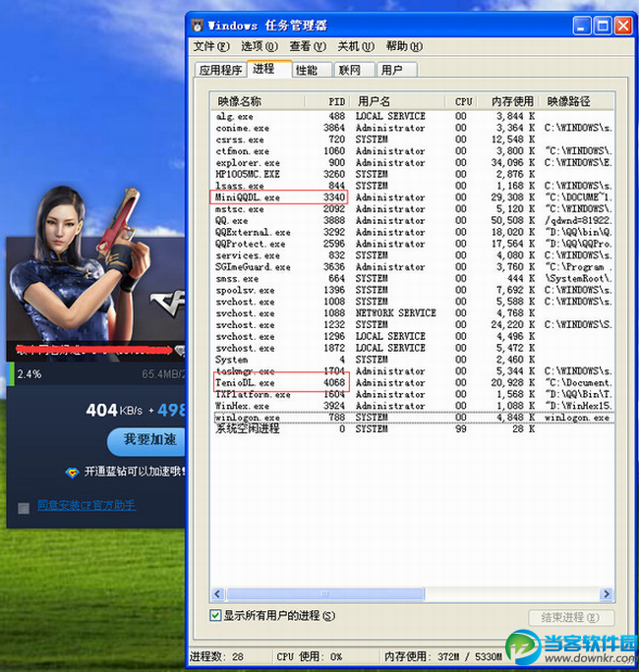639x672 pixels.
Task: Select the alg.exe process row
Action: [413, 116]
